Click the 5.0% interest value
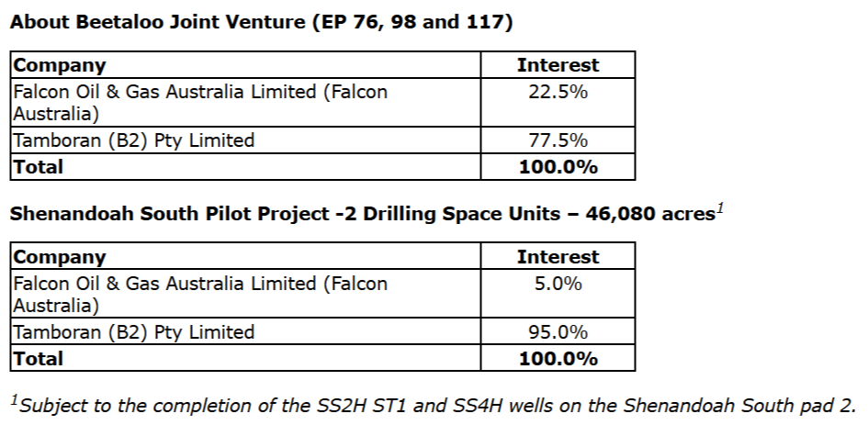The image size is (868, 425). [558, 284]
